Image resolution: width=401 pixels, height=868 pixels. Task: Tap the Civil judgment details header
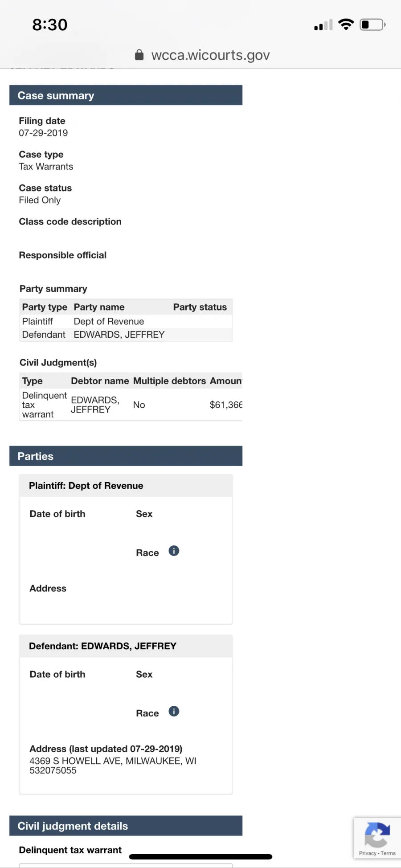(x=126, y=826)
